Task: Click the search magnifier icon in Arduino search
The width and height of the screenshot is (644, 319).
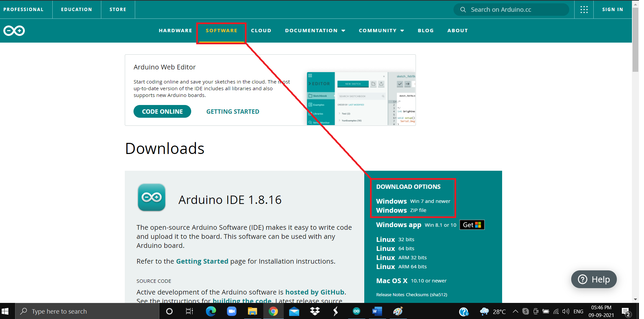Action: click(463, 9)
